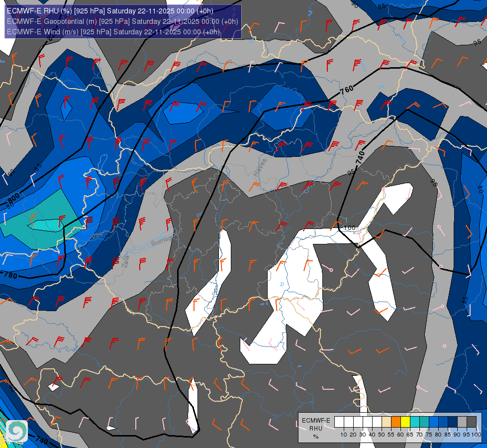The width and height of the screenshot is (487, 448).
Task: Click the legend tick label 70
Action: click(x=419, y=435)
